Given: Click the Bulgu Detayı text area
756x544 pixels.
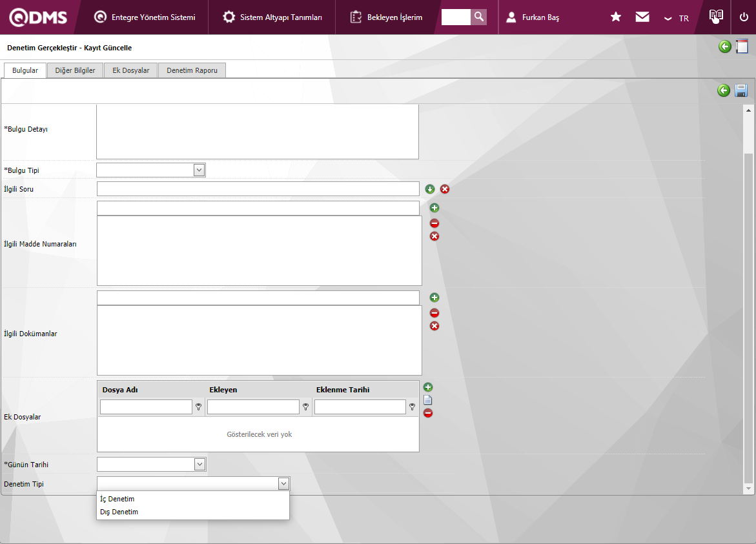Looking at the screenshot, I should click(x=257, y=131).
